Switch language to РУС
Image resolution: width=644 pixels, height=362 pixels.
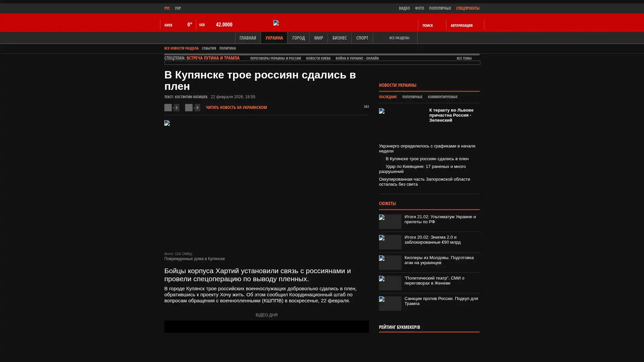pyautogui.click(x=167, y=8)
